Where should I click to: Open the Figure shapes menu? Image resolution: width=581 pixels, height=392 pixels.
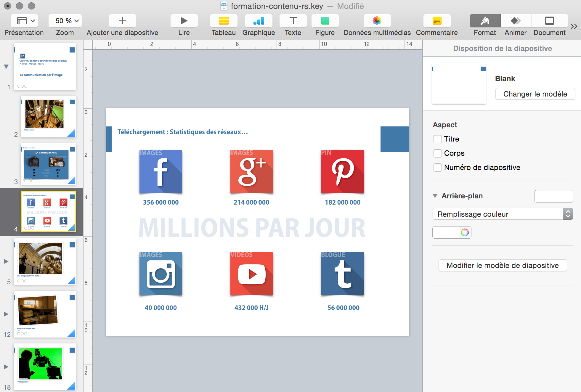325,21
